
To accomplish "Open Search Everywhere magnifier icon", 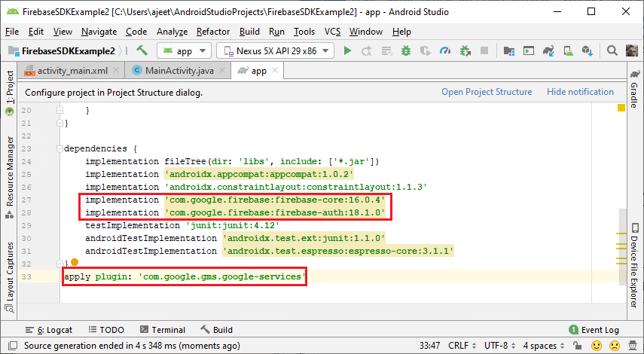I will click(612, 50).
